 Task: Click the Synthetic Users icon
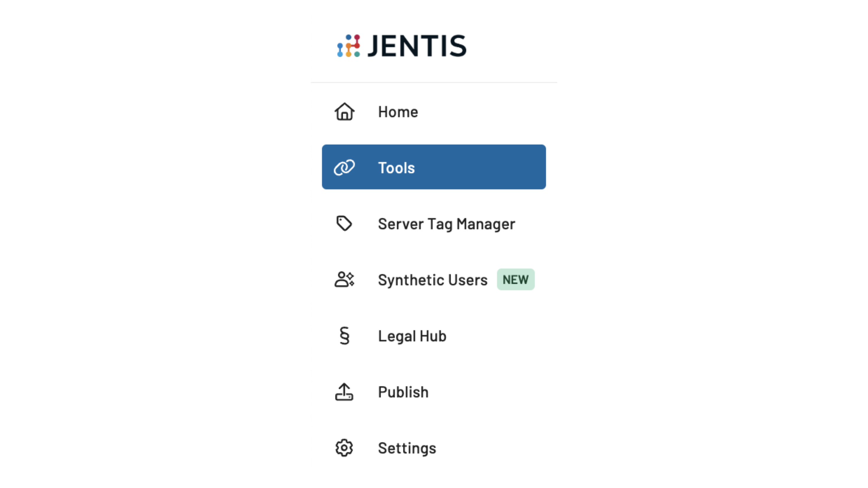click(x=345, y=279)
